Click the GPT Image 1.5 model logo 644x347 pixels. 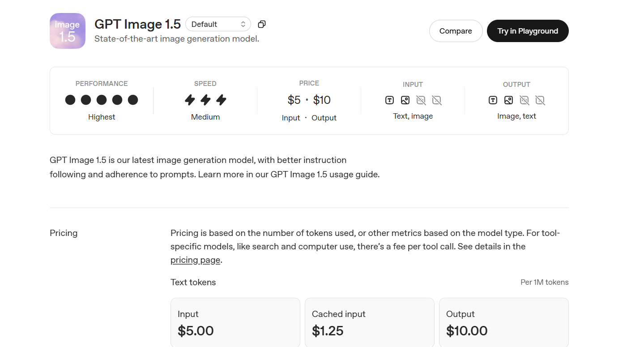(67, 30)
